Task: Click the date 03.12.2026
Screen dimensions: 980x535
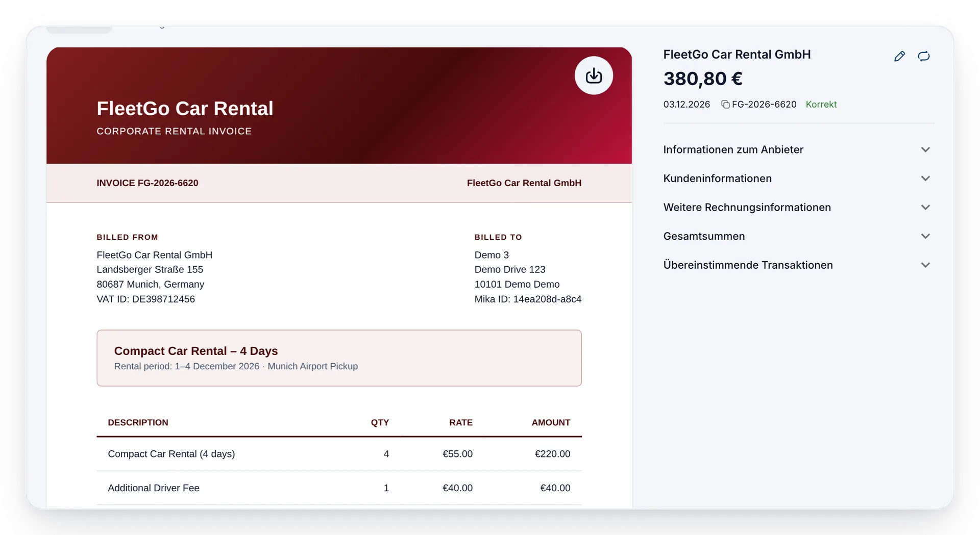Action: (687, 105)
